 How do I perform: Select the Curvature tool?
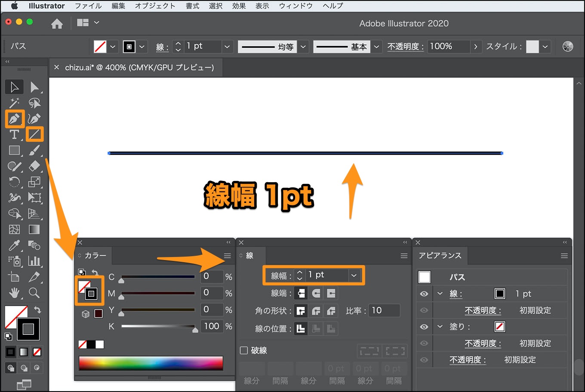point(34,119)
